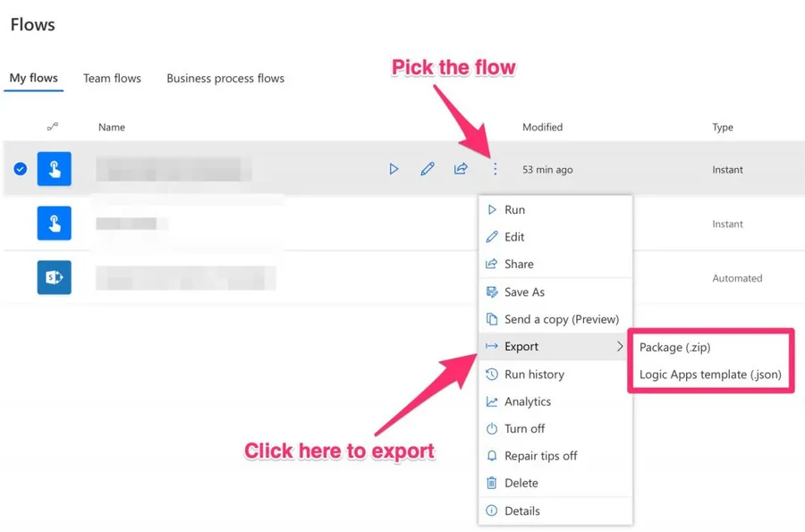Select Logic Apps template (.json) option
The height and width of the screenshot is (532, 805).
point(710,375)
